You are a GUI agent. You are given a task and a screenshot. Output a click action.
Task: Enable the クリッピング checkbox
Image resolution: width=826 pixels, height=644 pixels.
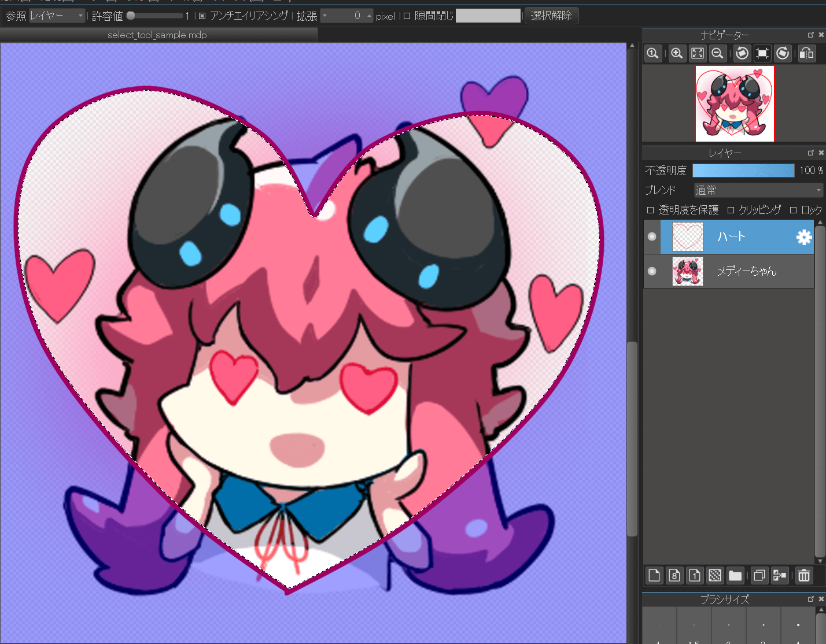pyautogui.click(x=731, y=210)
